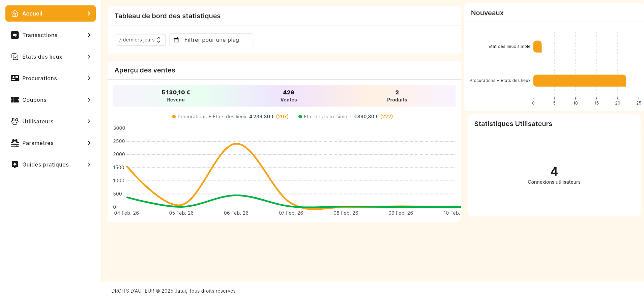Click the Coupons ticket icon

(x=15, y=100)
